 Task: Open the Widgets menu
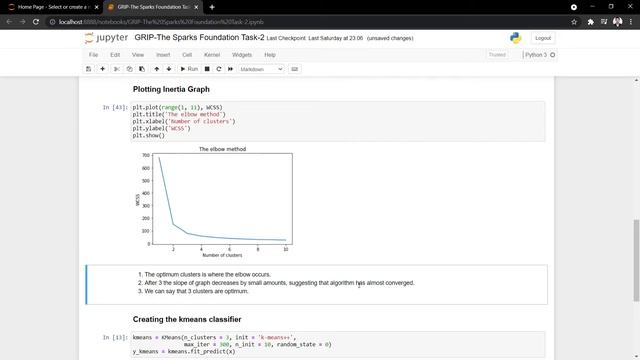(x=242, y=55)
